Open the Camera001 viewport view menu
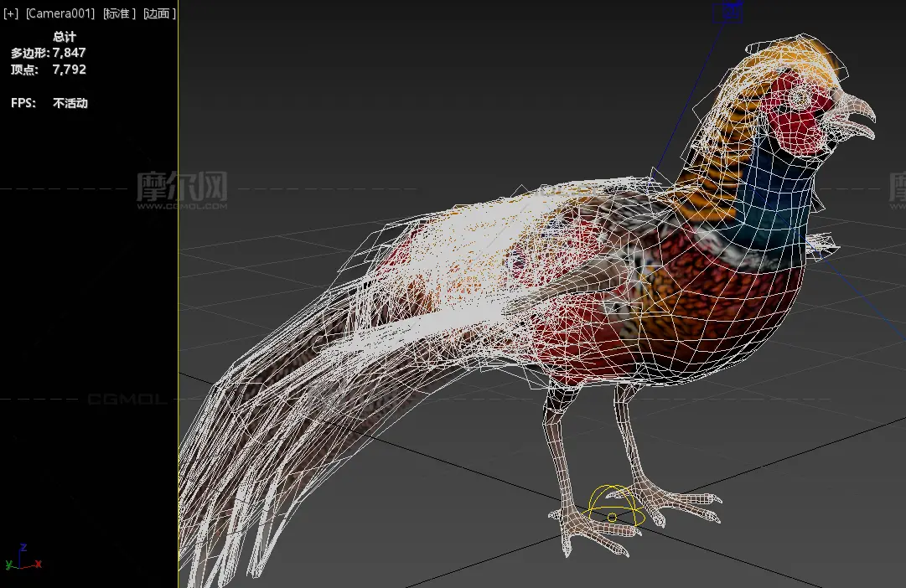Image resolution: width=906 pixels, height=588 pixels. tap(60, 14)
